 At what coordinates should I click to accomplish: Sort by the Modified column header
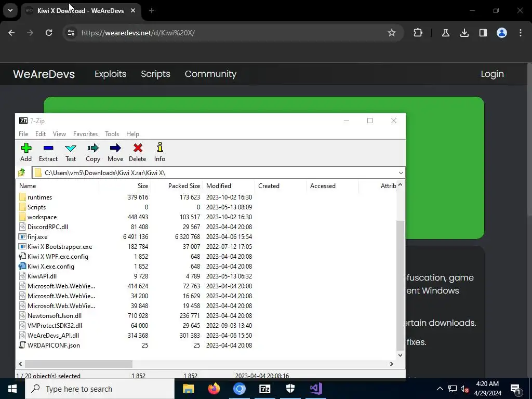[229, 186]
